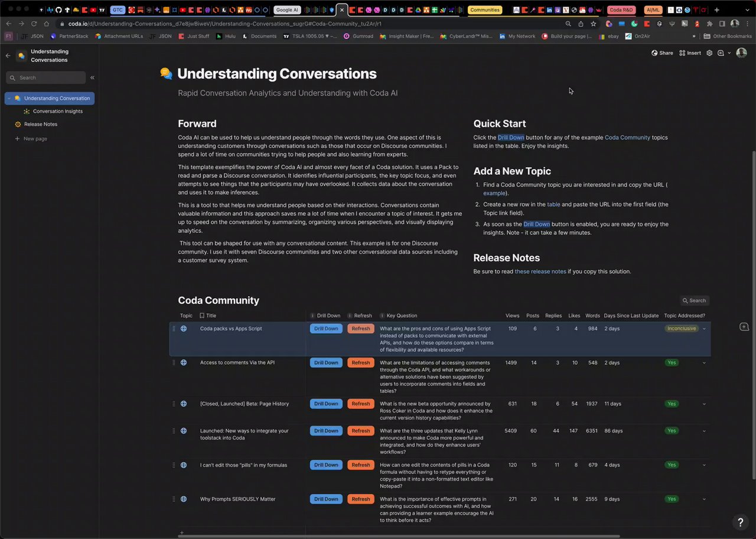Open the Share menu in the doc header
Screen dimensions: 756x539
click(662, 53)
